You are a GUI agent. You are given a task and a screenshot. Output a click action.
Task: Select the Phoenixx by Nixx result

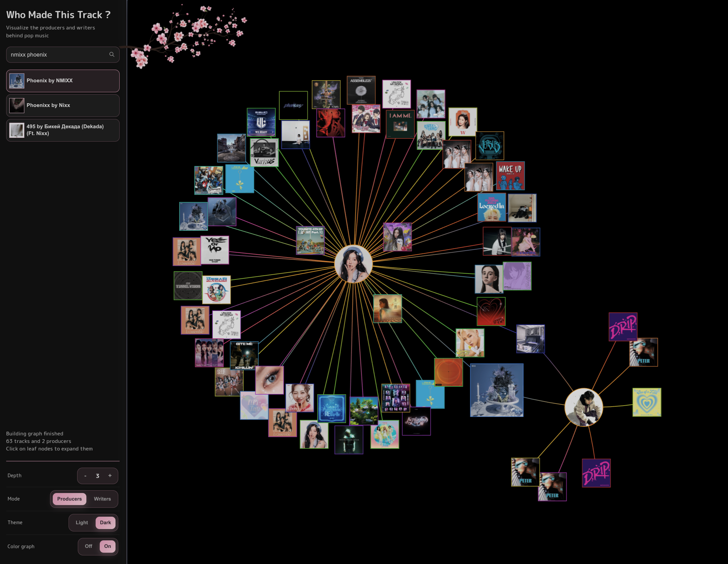[x=63, y=106]
